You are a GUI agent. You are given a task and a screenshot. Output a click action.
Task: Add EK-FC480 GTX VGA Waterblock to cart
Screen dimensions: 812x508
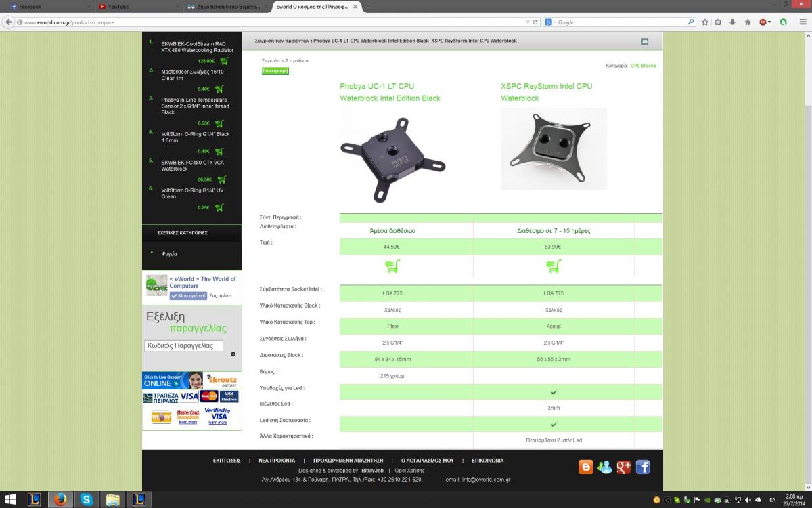(221, 179)
